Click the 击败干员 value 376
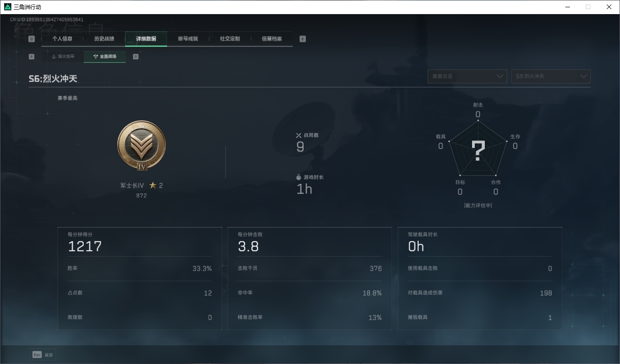Image resolution: width=620 pixels, height=364 pixels. [376, 268]
